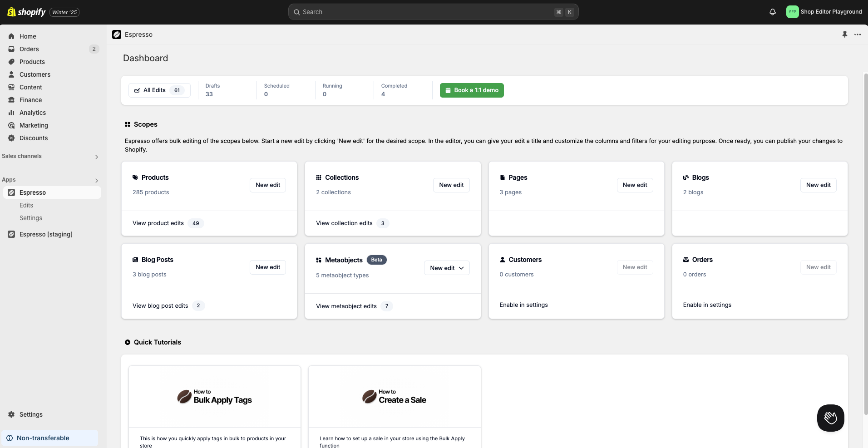Click the notifications bell icon
This screenshot has width=868, height=448.
click(772, 12)
